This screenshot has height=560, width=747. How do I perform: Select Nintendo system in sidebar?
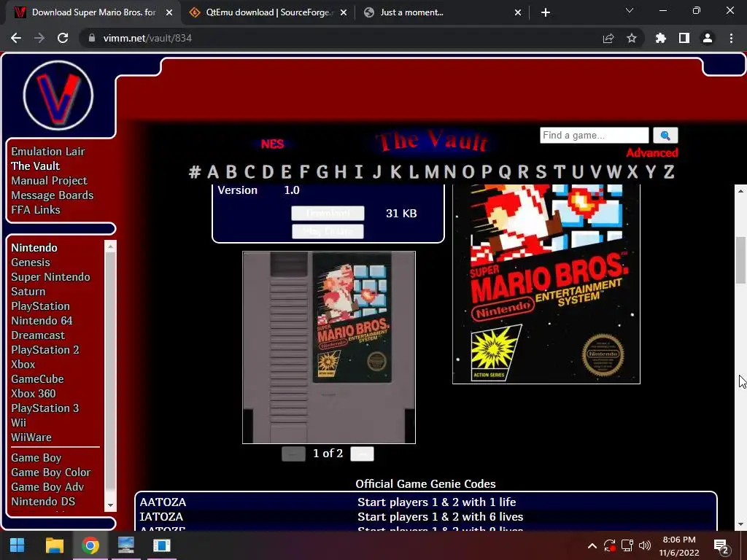34,248
